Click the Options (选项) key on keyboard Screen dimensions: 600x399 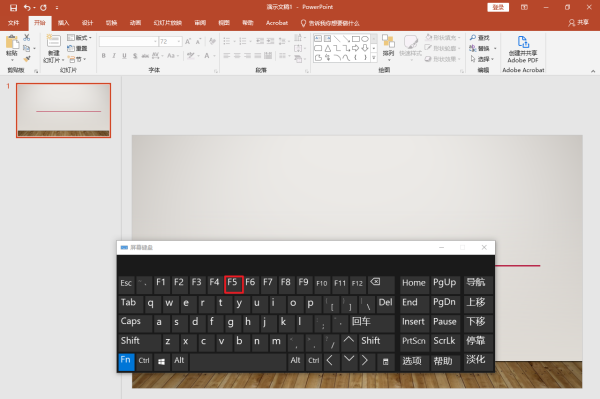(414, 361)
